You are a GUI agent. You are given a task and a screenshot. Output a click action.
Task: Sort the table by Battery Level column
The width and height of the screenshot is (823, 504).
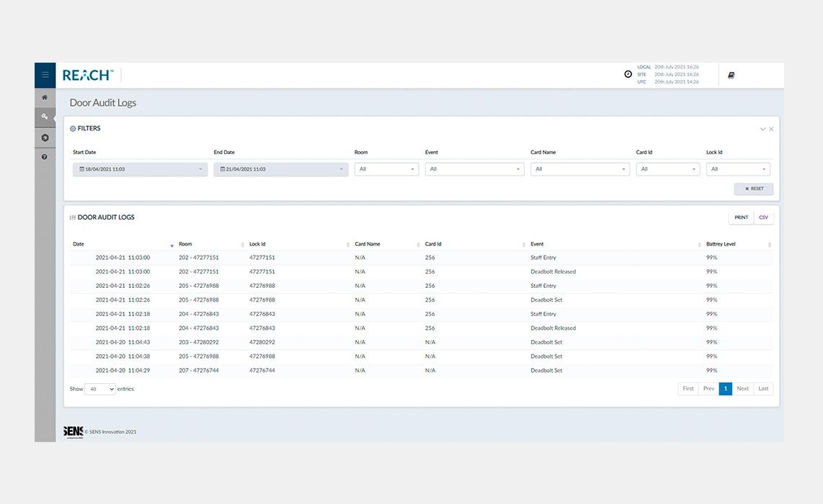[739, 244]
